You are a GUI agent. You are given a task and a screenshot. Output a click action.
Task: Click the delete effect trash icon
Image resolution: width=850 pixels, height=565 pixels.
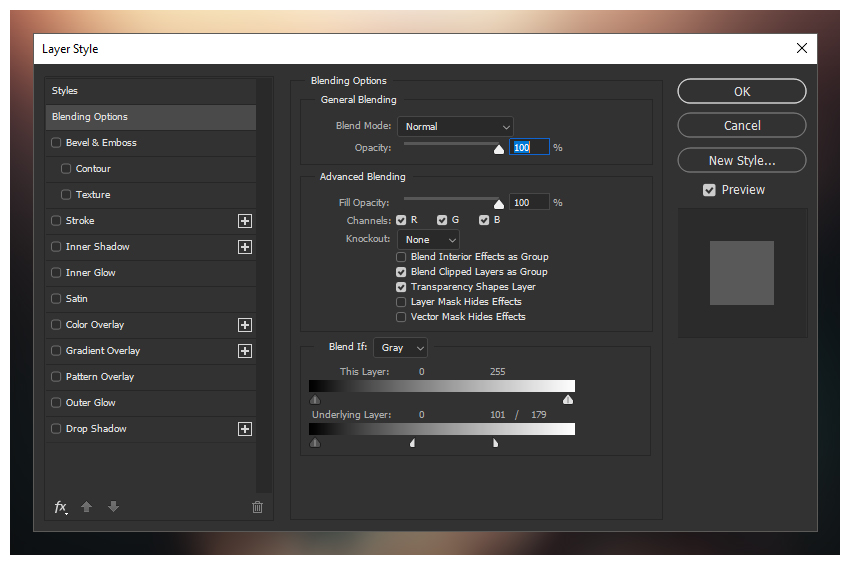click(257, 507)
